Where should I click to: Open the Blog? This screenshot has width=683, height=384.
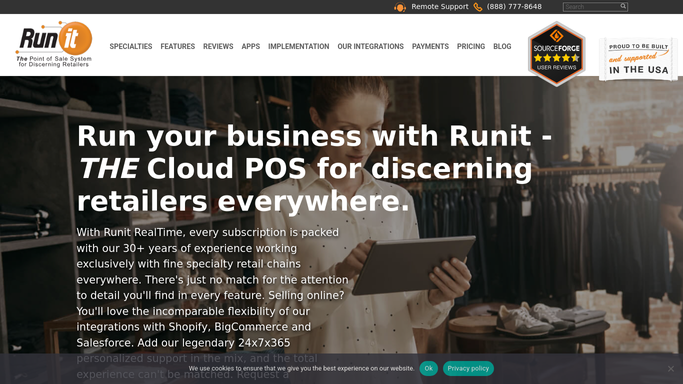pos(502,46)
